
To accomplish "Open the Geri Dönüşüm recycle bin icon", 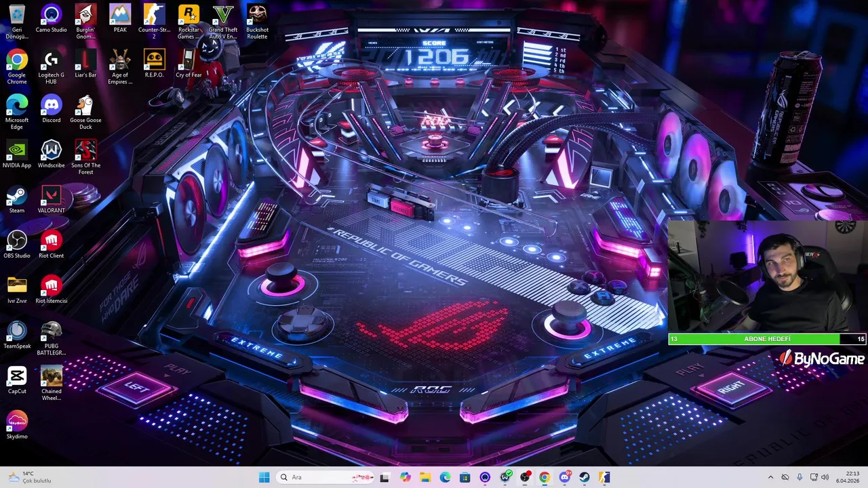I will [17, 22].
